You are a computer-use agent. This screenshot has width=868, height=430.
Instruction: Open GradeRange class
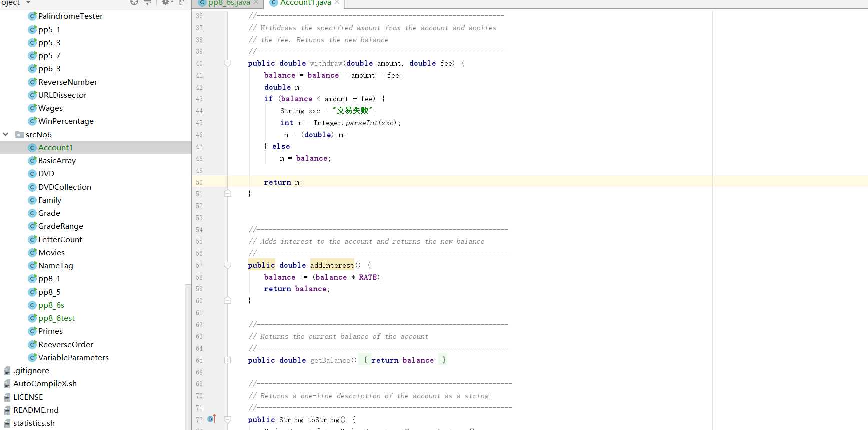click(x=61, y=226)
